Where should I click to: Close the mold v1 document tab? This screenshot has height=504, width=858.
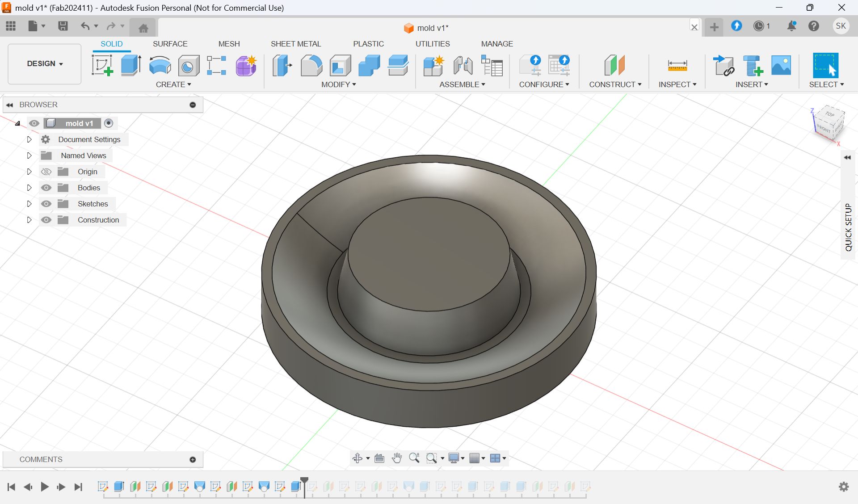(x=694, y=27)
